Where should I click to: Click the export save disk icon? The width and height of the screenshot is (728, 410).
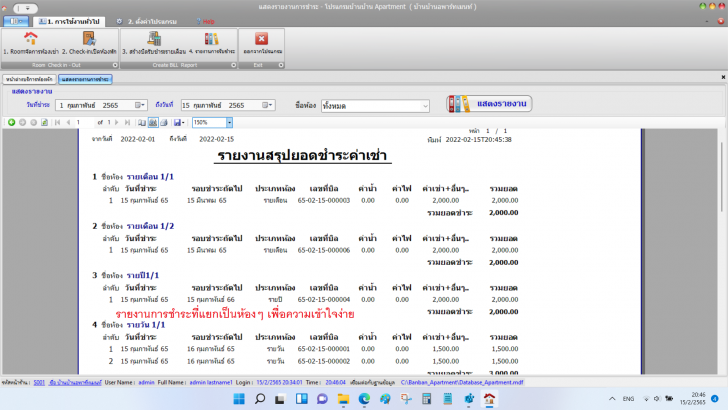point(179,123)
